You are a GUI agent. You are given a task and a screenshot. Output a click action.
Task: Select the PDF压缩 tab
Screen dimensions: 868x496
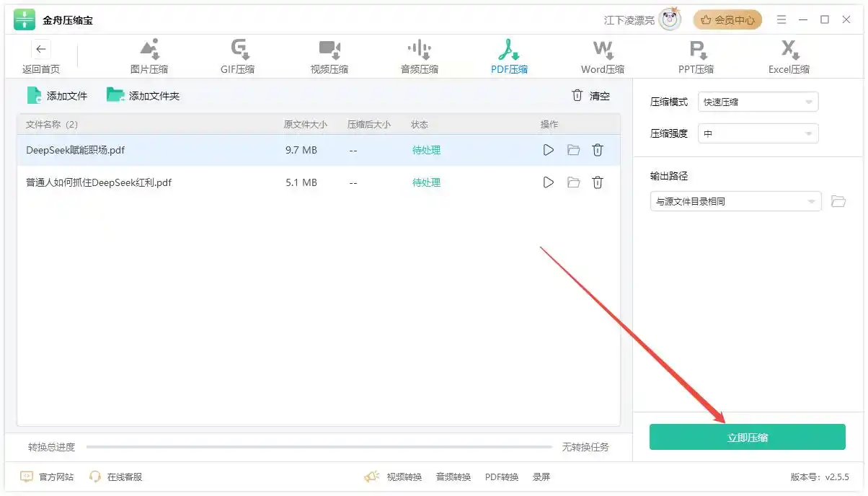point(510,57)
